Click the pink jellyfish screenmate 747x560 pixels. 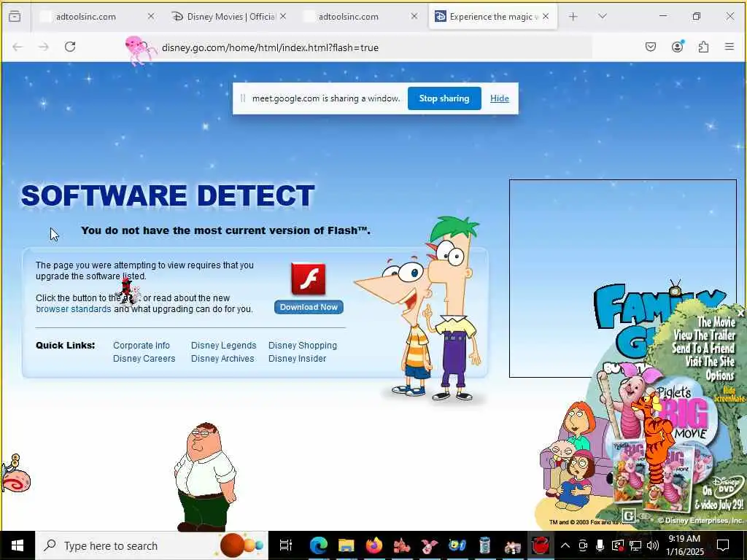click(x=140, y=50)
